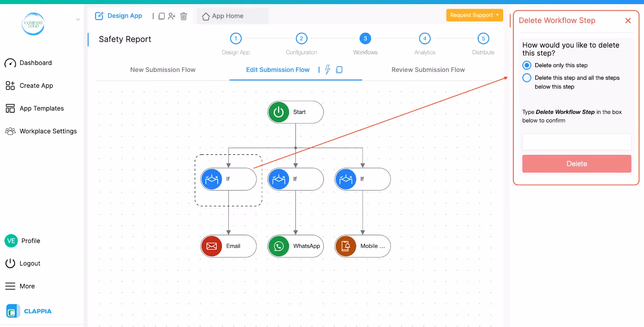Screen dimensions: 644x327
Task: Open Create App
Action: 29,86
